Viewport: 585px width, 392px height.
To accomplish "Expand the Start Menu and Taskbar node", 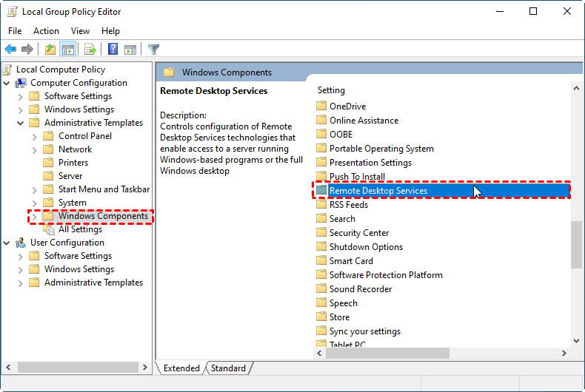I will point(34,190).
